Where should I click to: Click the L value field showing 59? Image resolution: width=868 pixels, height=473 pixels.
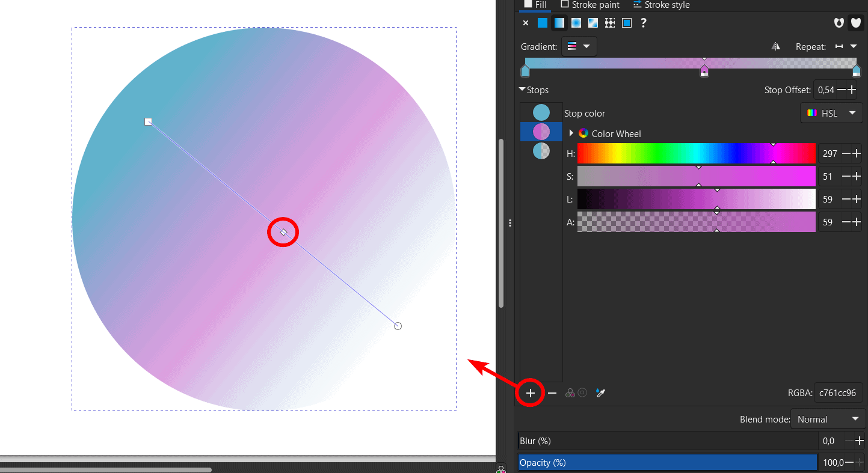pos(830,199)
